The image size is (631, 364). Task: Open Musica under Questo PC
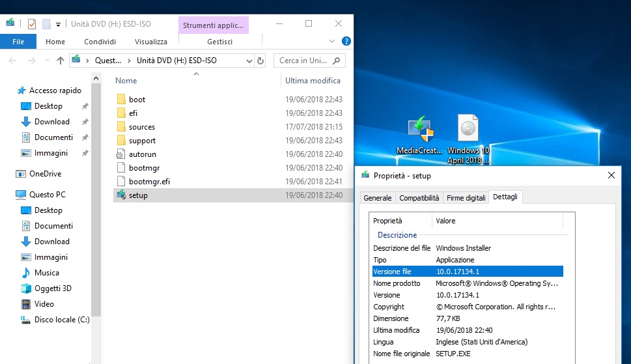click(47, 273)
